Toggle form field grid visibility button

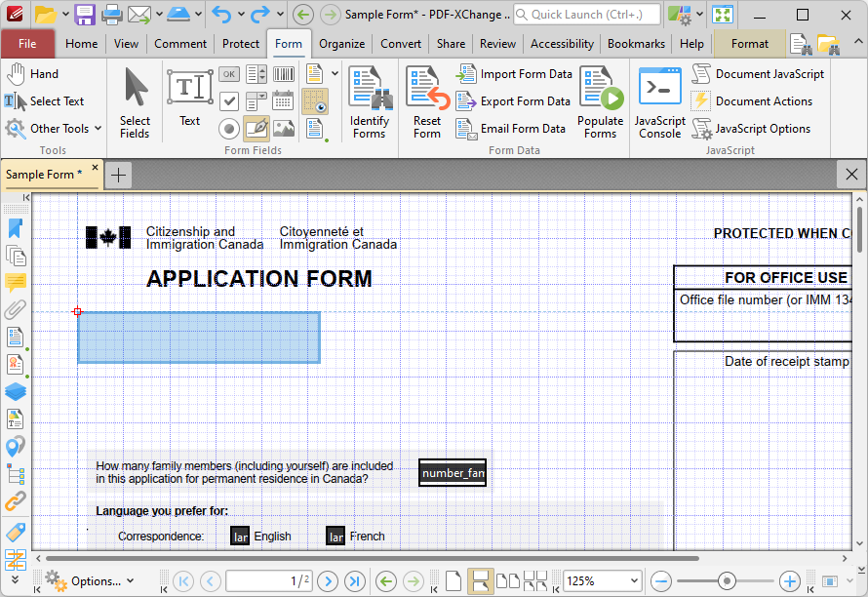(x=315, y=100)
